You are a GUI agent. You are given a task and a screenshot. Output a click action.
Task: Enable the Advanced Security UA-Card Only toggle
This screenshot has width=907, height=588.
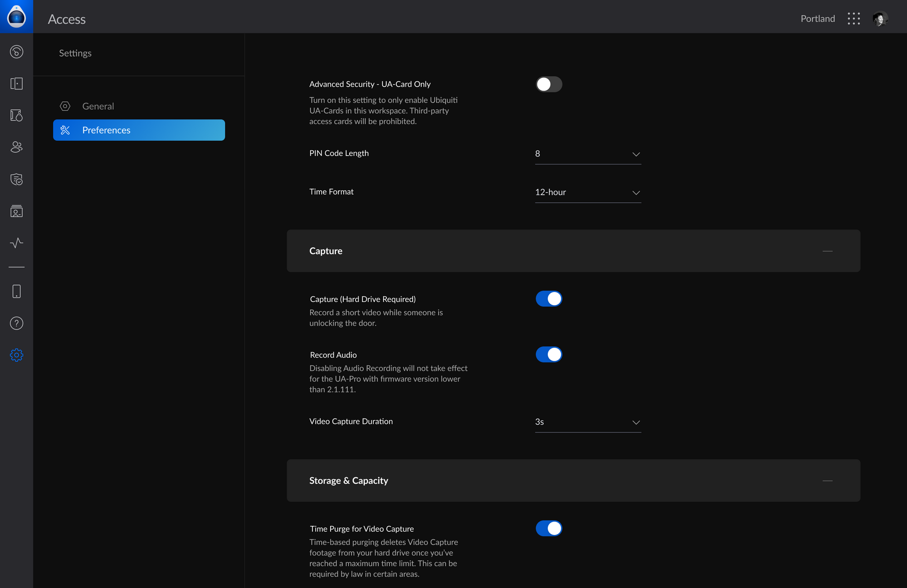(549, 84)
